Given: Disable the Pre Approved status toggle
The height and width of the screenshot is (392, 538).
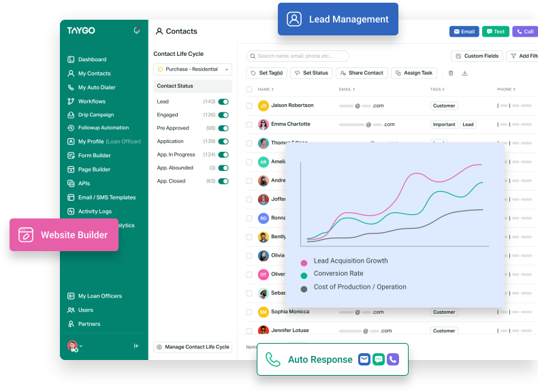Looking at the screenshot, I should tap(223, 128).
